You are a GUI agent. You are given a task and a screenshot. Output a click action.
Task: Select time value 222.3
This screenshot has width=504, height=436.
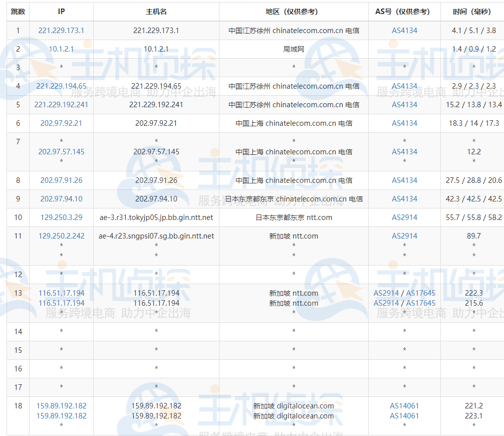point(474,293)
